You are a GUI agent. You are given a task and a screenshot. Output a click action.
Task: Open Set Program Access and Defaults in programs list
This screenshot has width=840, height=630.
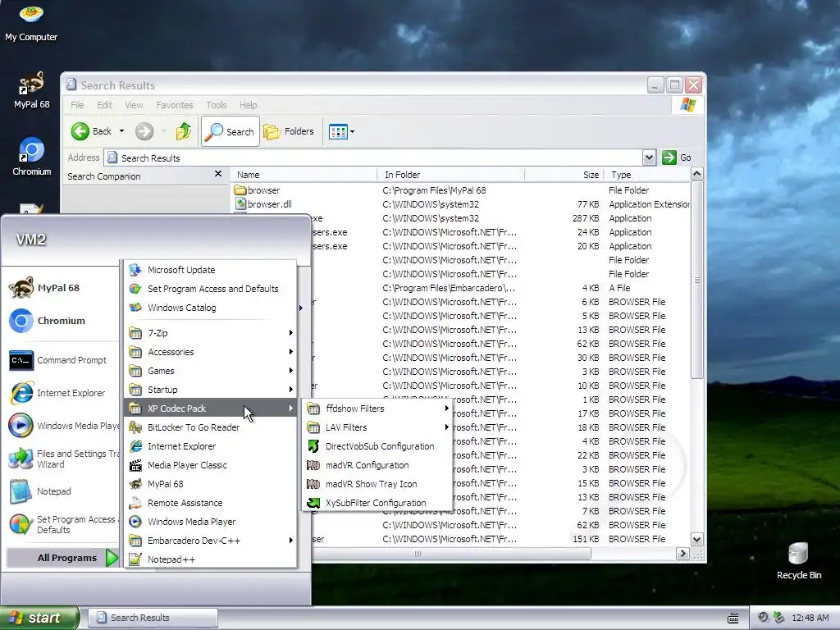coord(211,289)
